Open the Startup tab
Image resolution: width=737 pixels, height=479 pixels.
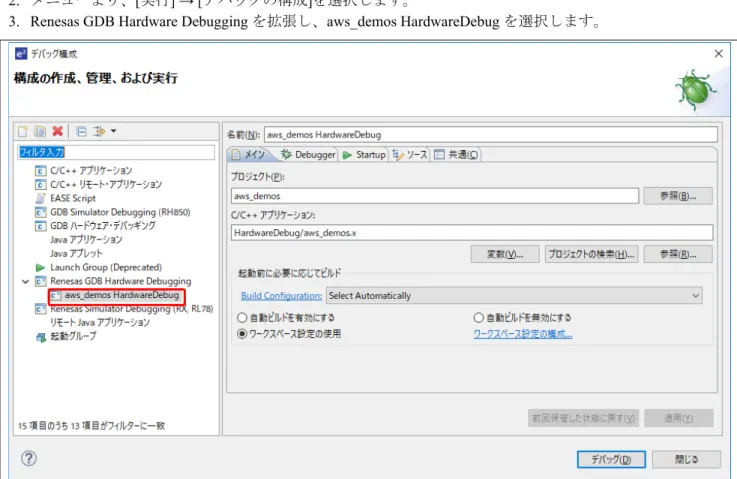[x=364, y=155]
